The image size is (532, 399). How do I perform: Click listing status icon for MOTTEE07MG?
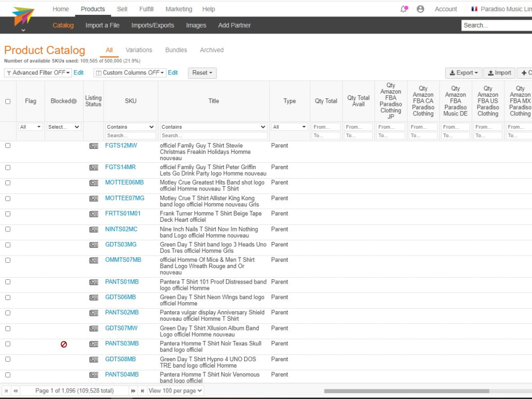[x=94, y=198]
